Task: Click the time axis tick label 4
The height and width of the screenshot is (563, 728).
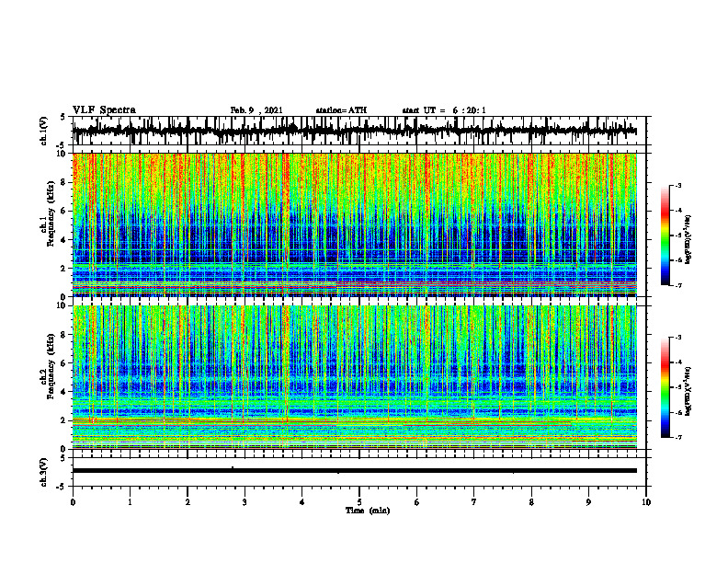Action: coord(302,502)
